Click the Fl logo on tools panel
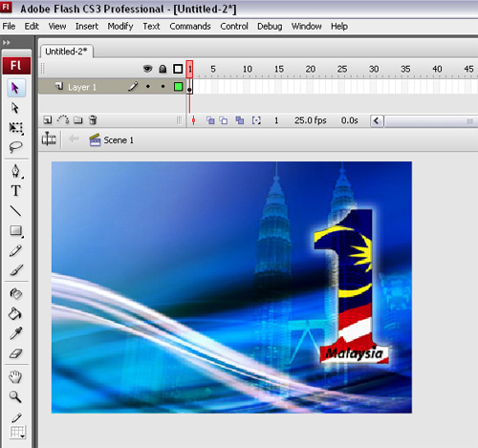Image resolution: width=478 pixels, height=448 pixels. click(x=16, y=66)
